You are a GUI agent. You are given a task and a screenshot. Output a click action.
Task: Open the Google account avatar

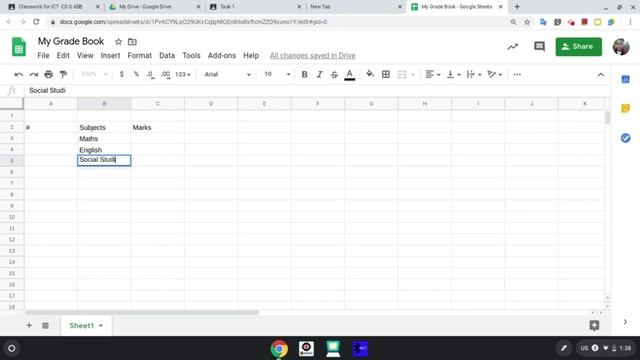click(x=621, y=47)
